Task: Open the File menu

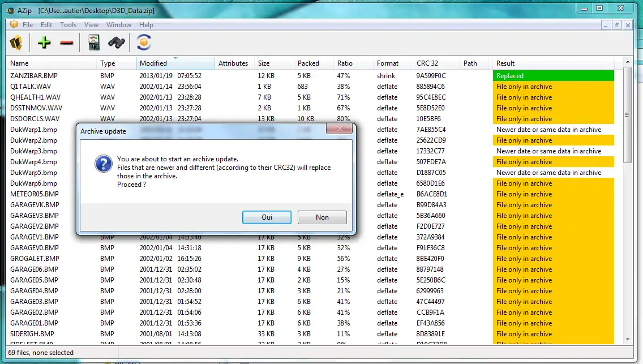Action: coord(28,25)
